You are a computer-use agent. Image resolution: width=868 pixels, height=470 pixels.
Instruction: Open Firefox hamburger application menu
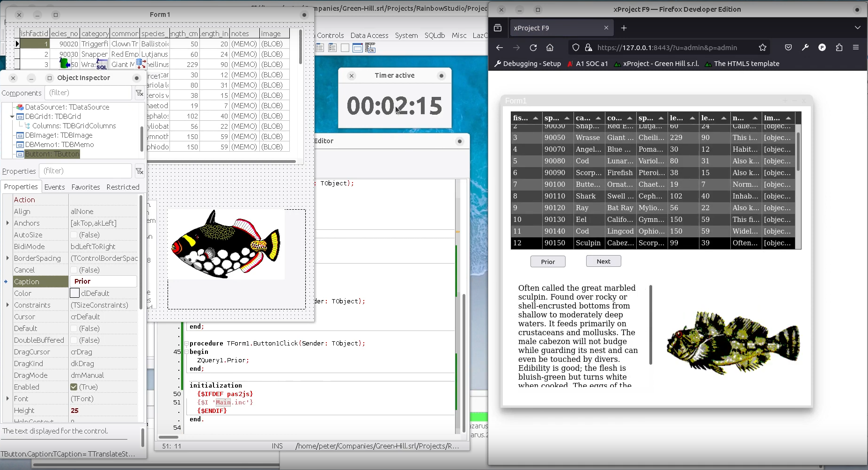pyautogui.click(x=856, y=47)
